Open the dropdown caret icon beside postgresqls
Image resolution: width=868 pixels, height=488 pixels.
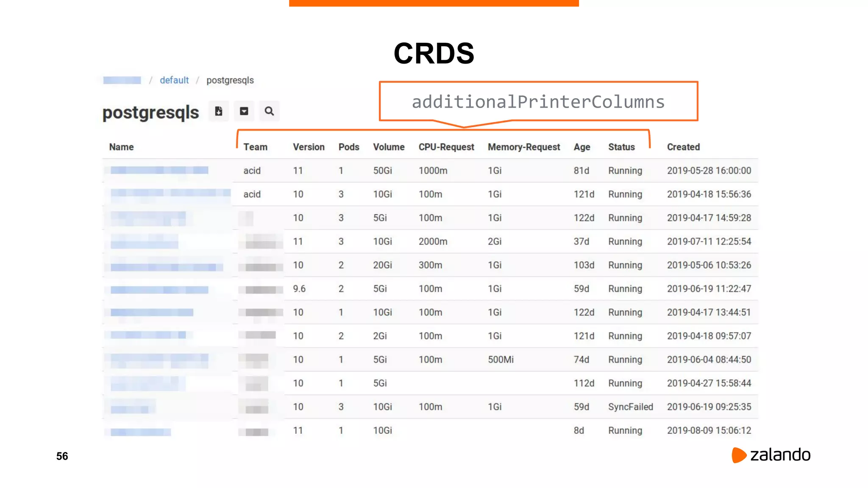(244, 111)
